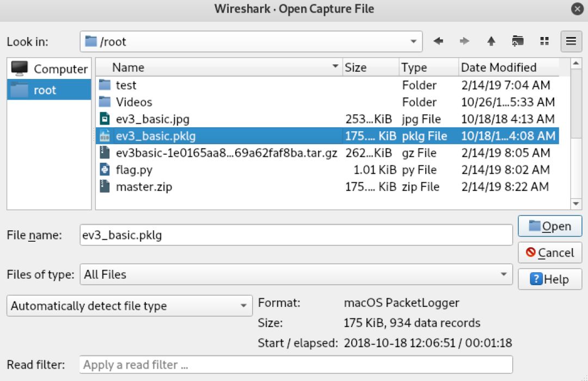588x381 pixels.
Task: Select Computer in the sidebar
Action: [x=49, y=69]
